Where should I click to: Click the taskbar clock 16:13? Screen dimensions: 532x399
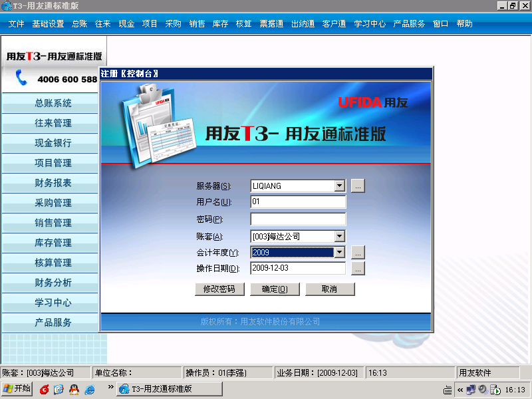[x=515, y=390]
